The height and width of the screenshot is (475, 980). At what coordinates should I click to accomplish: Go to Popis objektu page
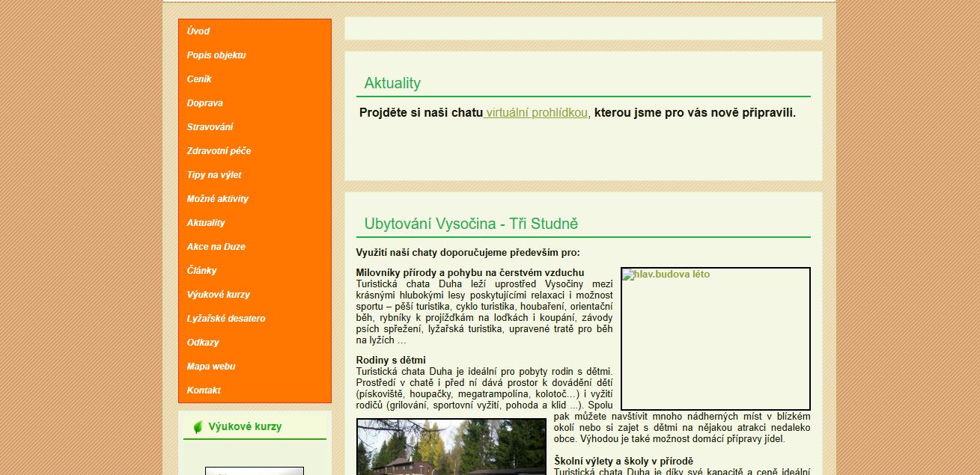216,55
